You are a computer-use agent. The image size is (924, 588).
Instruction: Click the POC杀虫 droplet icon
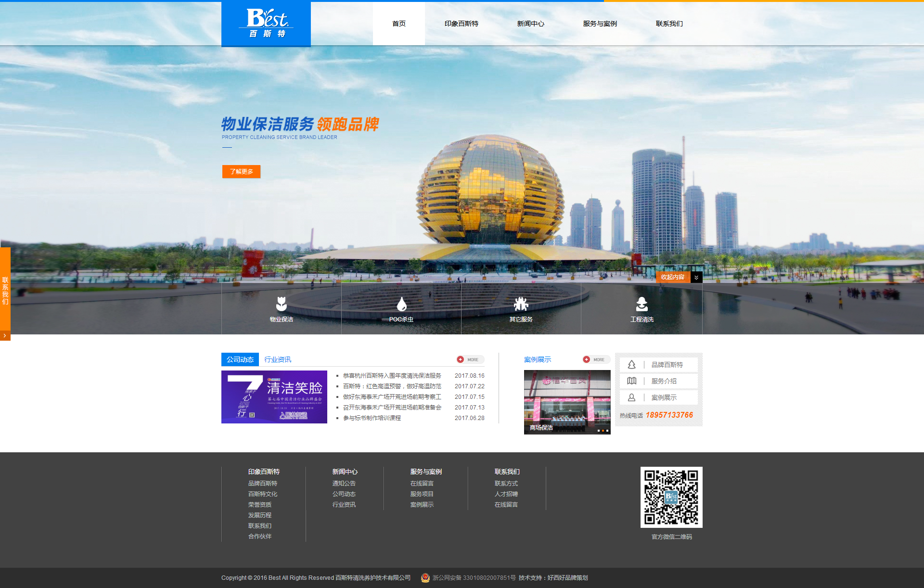[x=401, y=304]
